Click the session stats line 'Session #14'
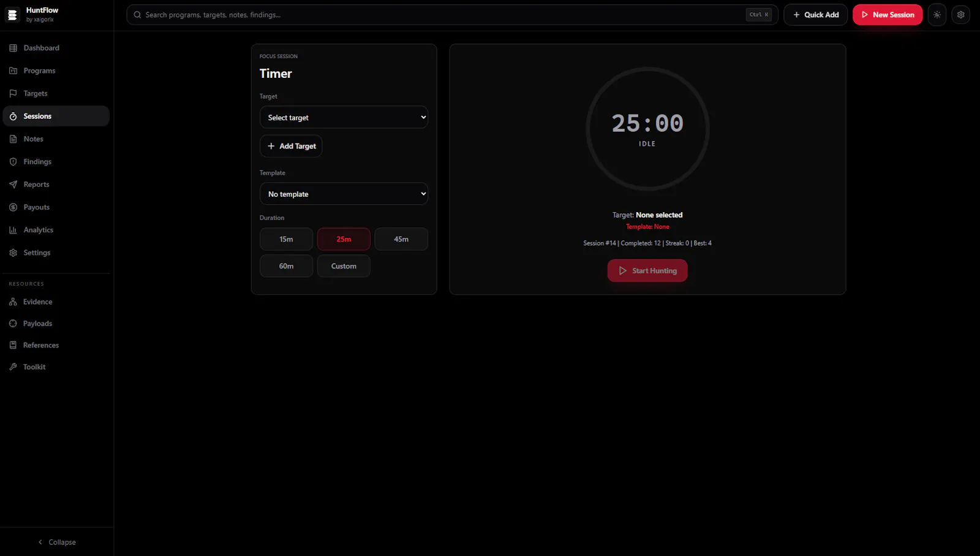The image size is (980, 556). pyautogui.click(x=647, y=243)
